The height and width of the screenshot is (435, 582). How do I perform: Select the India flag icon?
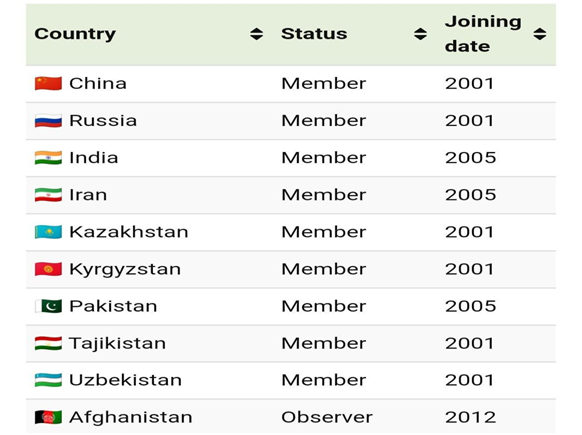coord(48,158)
